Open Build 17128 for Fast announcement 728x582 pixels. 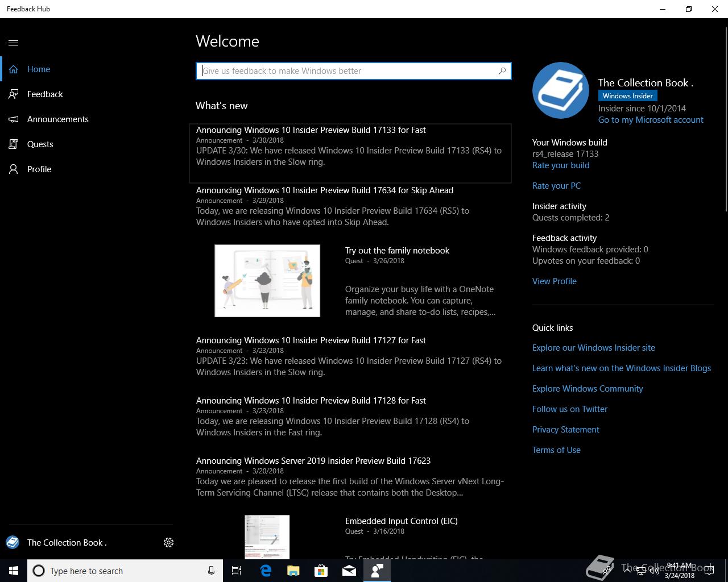point(350,416)
